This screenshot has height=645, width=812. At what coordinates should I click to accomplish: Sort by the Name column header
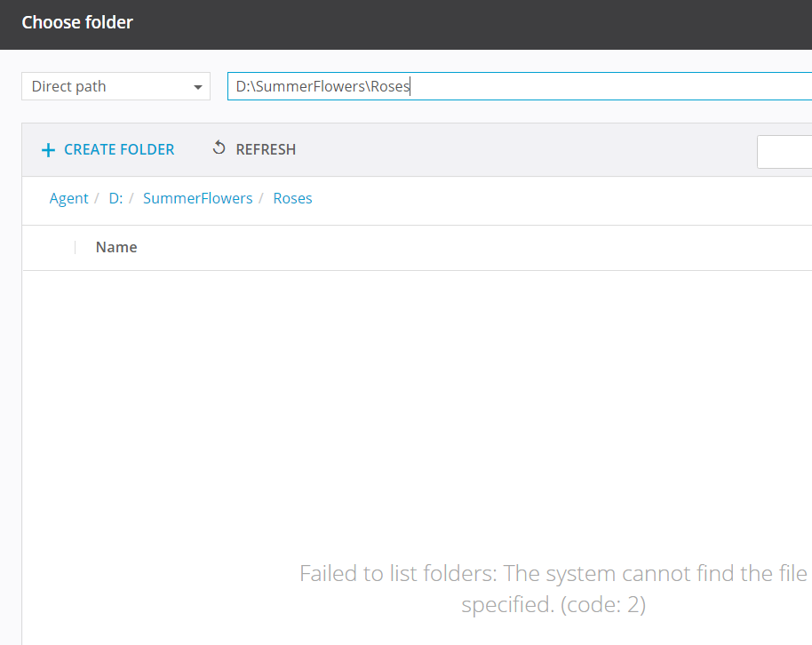pos(116,247)
